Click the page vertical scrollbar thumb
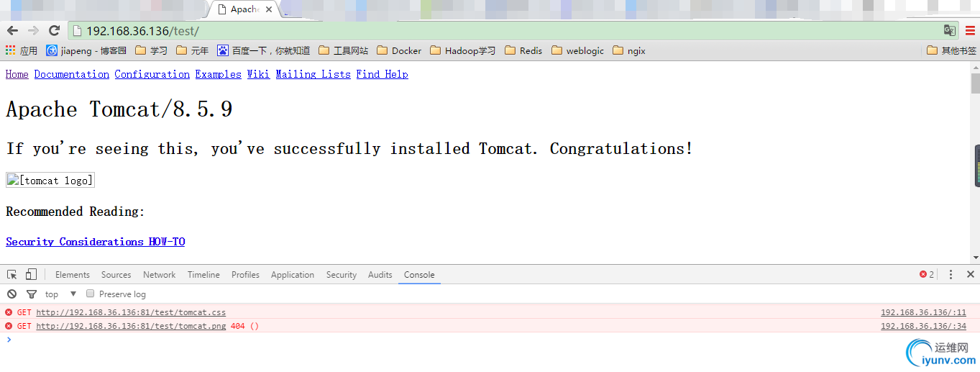Screen dimensions: 980x372 [x=976, y=83]
